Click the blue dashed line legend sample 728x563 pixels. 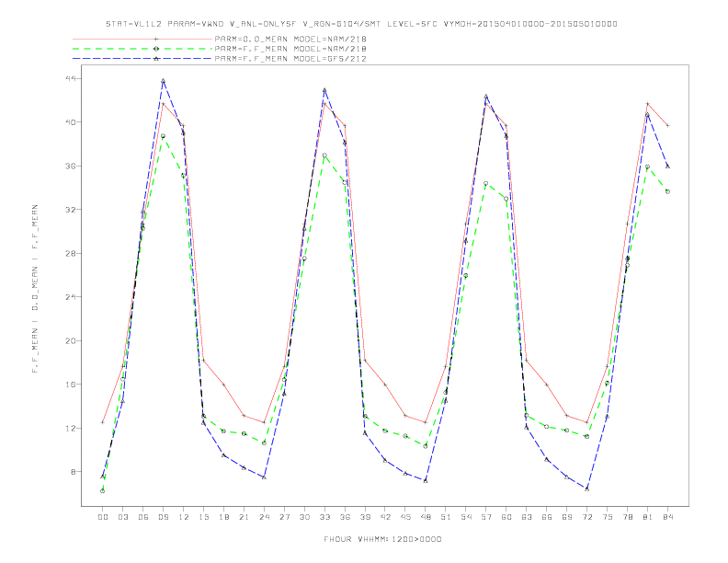[142, 59]
